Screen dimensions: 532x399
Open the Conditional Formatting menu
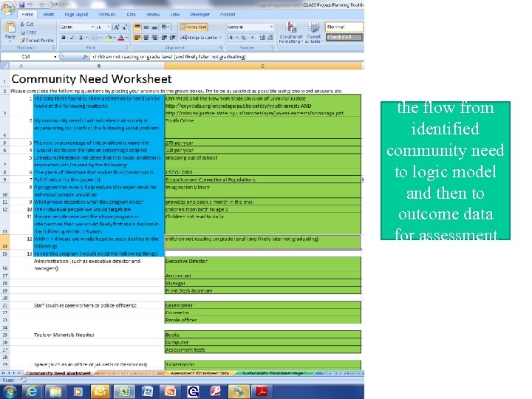tap(291, 33)
